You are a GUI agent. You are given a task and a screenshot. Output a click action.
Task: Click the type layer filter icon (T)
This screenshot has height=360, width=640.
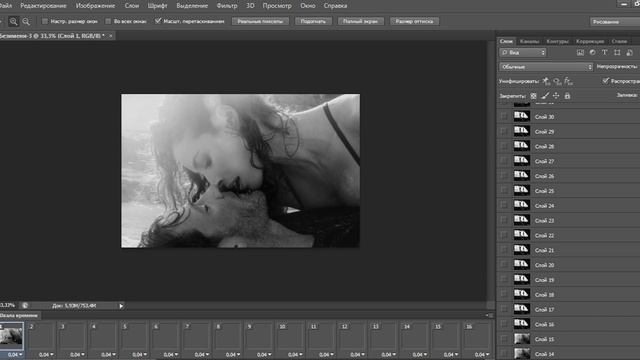604,53
